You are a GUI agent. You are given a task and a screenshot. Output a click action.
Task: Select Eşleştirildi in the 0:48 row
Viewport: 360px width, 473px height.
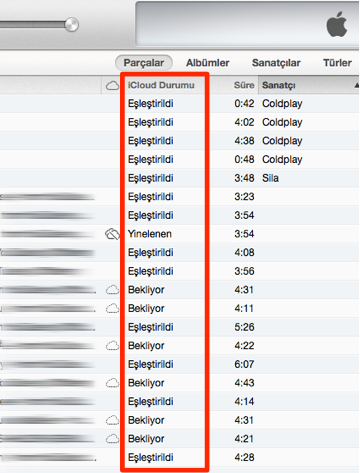(x=151, y=160)
